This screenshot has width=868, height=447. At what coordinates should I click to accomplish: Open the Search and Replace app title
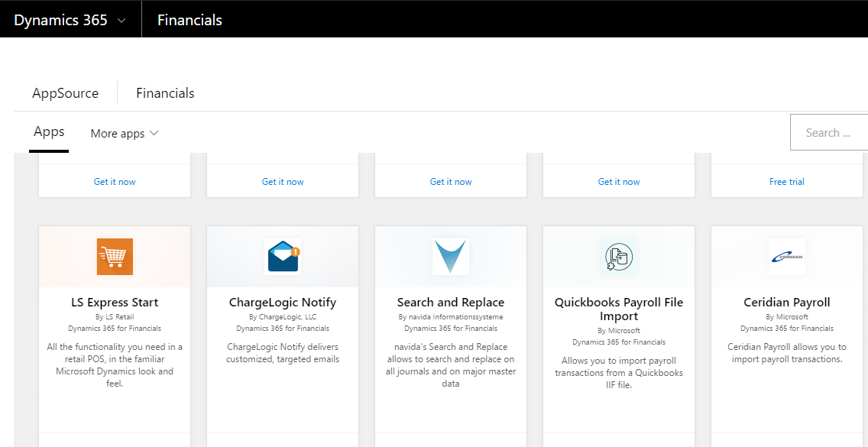click(451, 303)
